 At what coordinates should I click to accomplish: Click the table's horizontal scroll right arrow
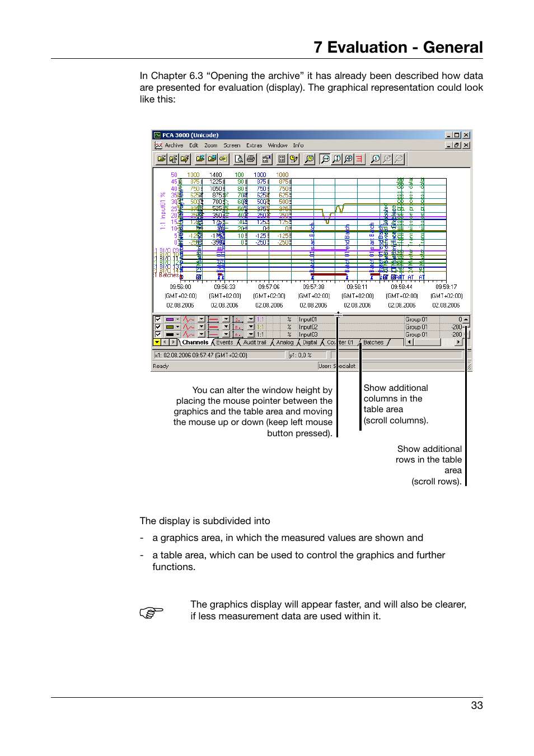tap(459, 342)
